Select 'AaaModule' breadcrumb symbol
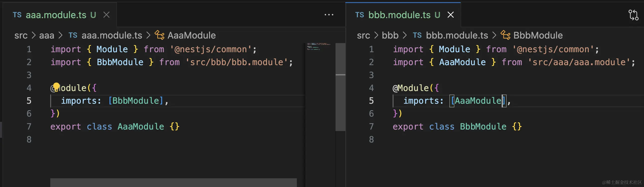644x187 pixels. click(x=192, y=36)
